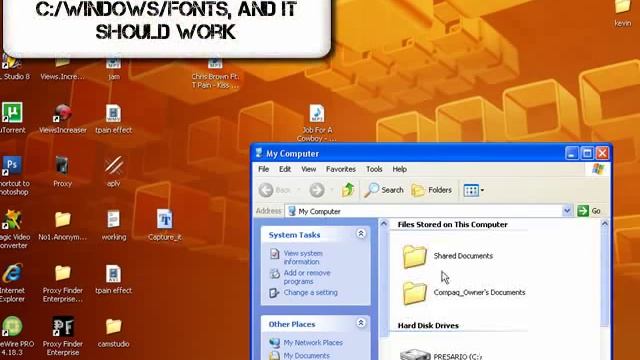The image size is (640, 360).
Task: Select the PRESARIO (C:) drive
Action: point(442,355)
